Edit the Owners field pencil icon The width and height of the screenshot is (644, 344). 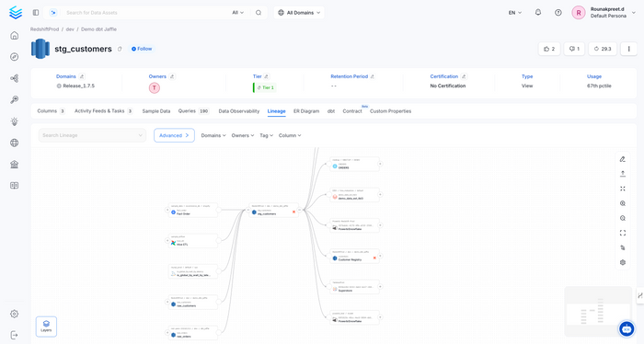point(172,76)
